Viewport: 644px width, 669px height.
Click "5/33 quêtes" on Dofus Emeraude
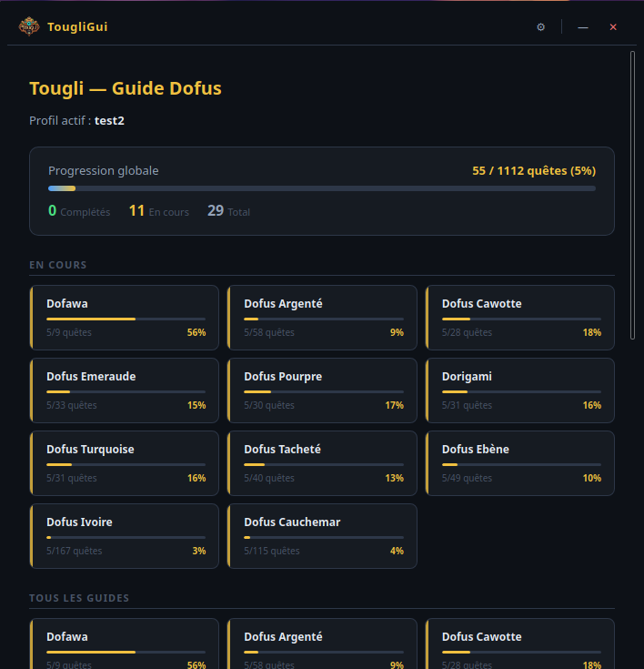72,405
